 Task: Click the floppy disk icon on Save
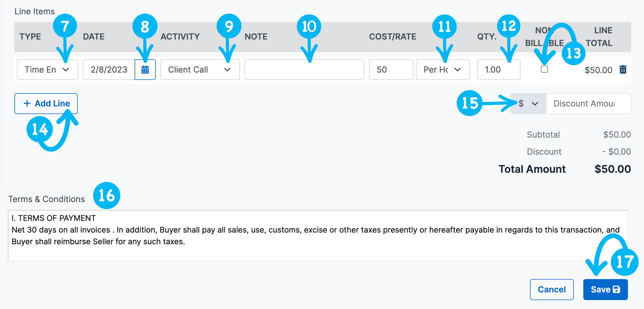point(616,289)
